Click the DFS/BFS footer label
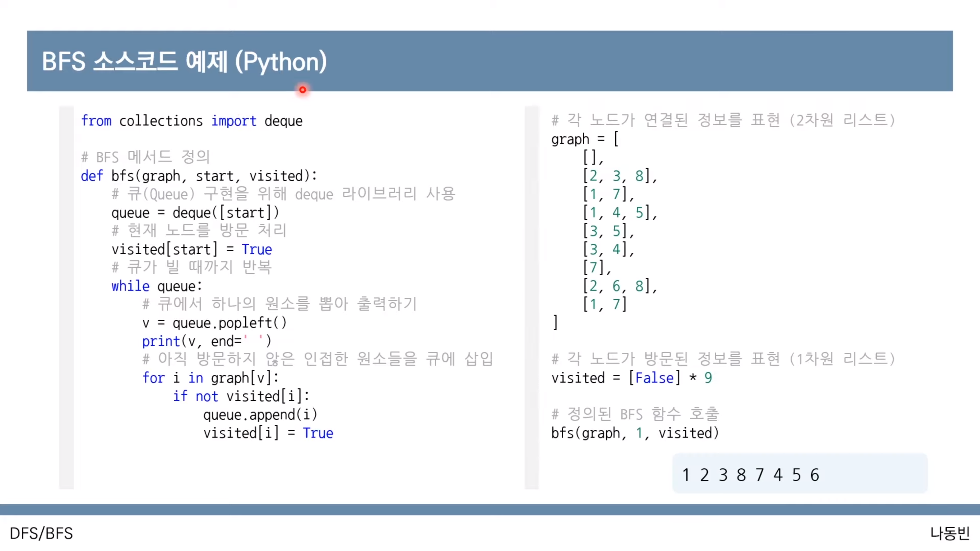Viewport: 980px width, 551px height. point(41,533)
